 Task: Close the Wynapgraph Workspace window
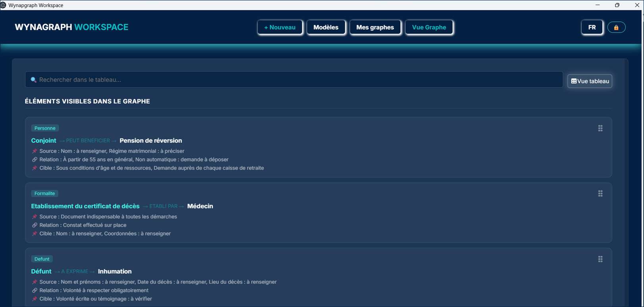click(637, 5)
